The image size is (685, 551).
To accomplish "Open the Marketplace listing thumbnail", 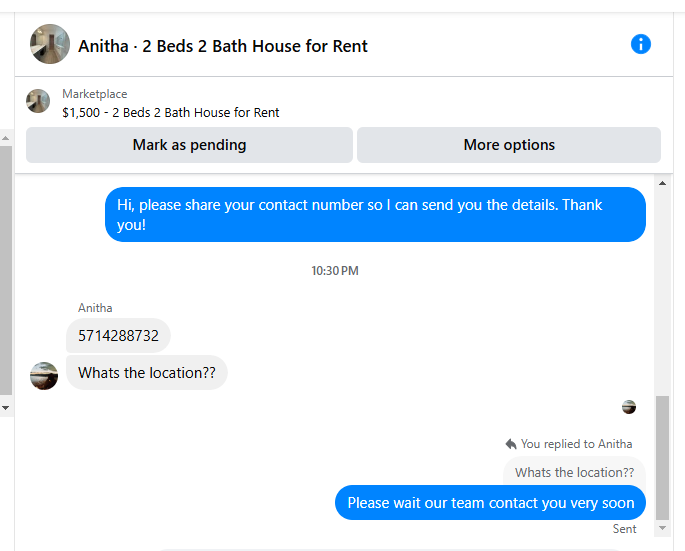I will coord(38,101).
